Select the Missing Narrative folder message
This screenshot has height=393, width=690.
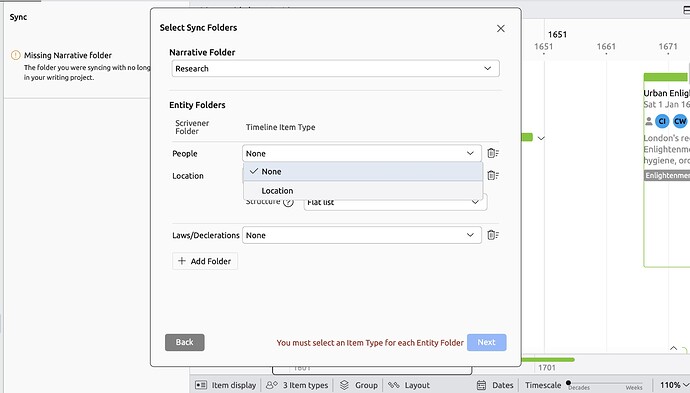(x=68, y=55)
